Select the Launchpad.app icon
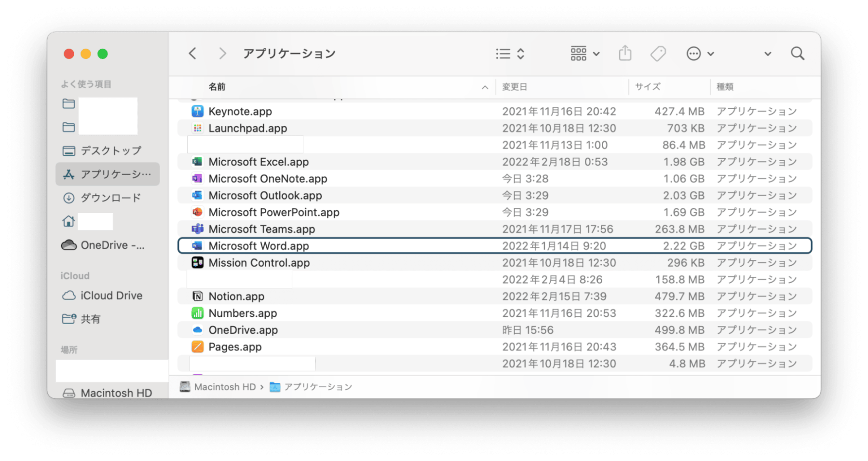868x461 pixels. [x=197, y=128]
